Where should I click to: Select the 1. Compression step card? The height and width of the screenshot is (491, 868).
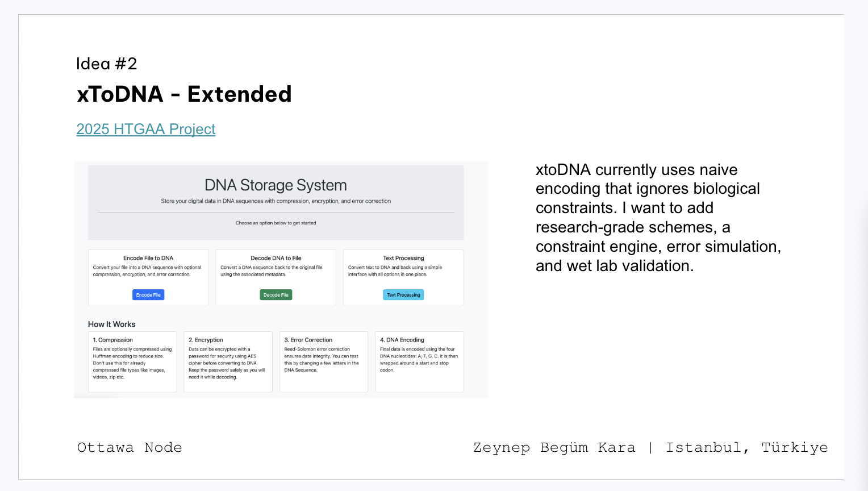(x=132, y=361)
